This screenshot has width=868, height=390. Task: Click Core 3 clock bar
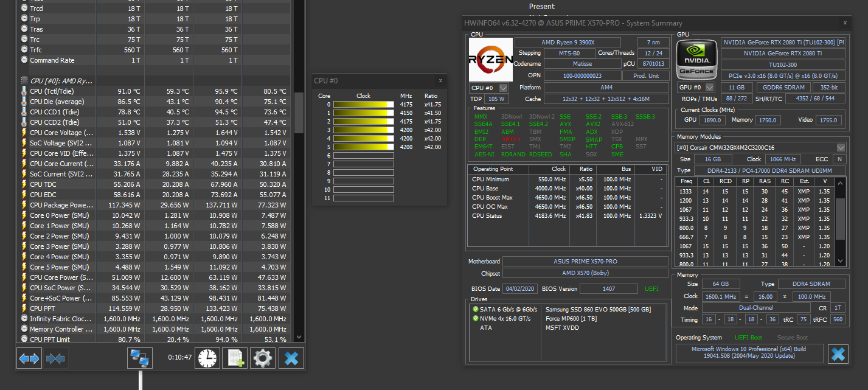coord(364,130)
